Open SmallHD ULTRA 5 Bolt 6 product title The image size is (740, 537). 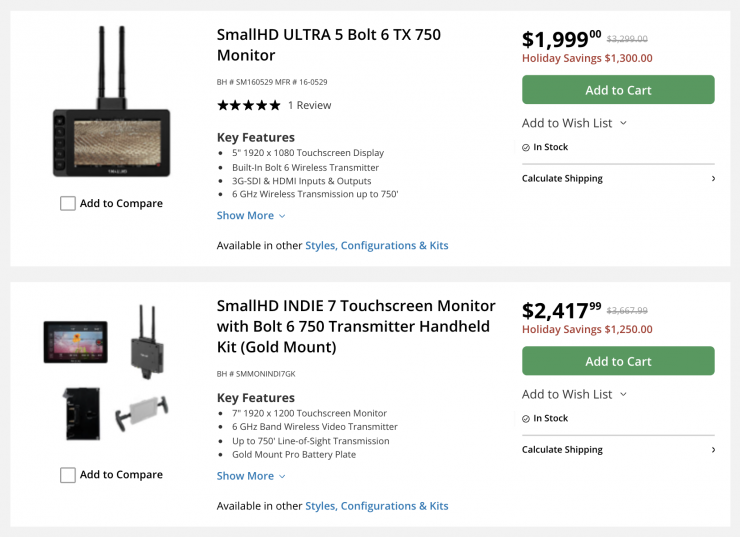click(328, 44)
